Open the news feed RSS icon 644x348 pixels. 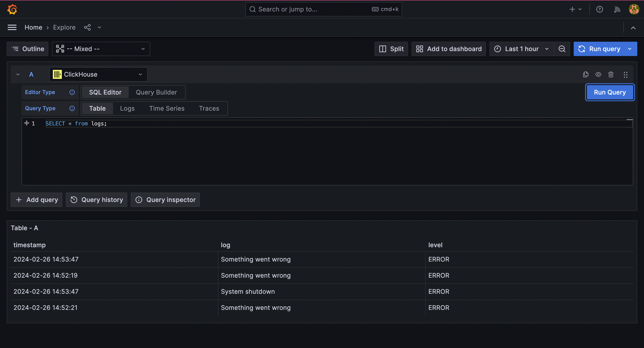tap(617, 9)
